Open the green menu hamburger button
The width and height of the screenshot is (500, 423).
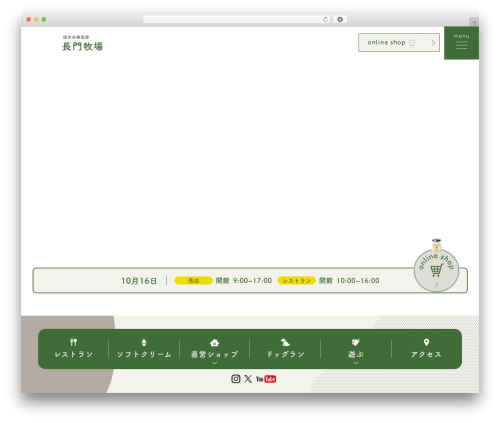pyautogui.click(x=461, y=43)
